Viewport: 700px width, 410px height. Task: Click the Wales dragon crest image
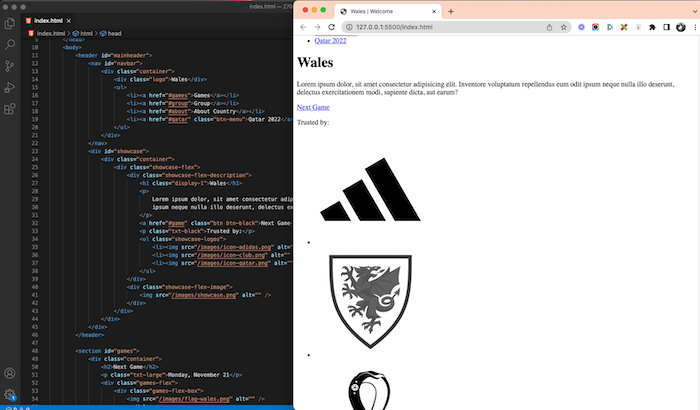(371, 302)
